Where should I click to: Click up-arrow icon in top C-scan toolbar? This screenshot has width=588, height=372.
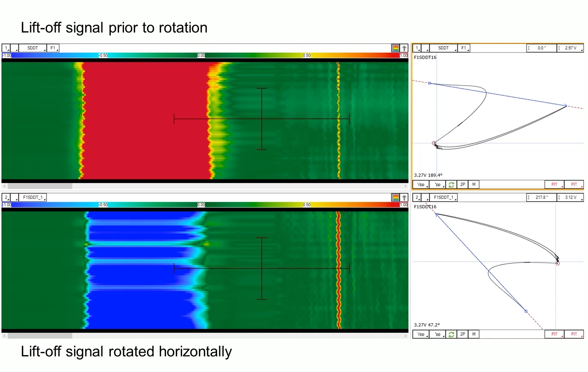click(x=404, y=48)
